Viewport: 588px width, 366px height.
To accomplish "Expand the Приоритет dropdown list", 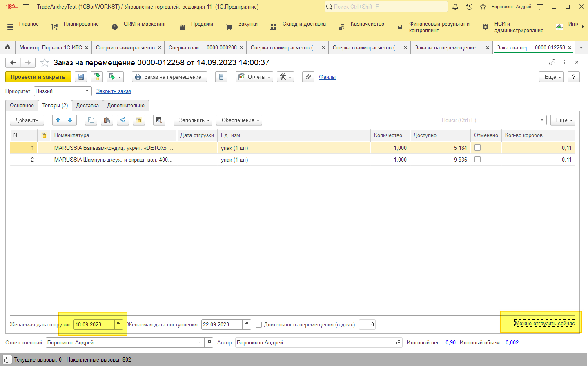I will [87, 91].
